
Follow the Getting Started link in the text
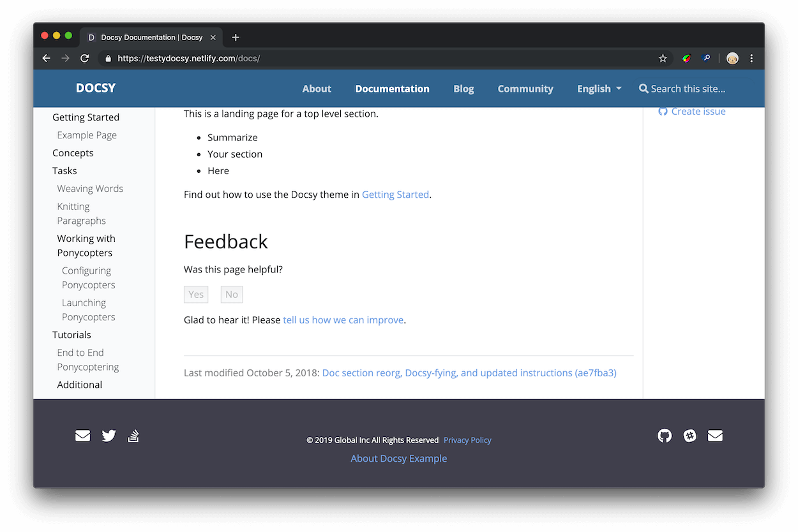tap(395, 194)
